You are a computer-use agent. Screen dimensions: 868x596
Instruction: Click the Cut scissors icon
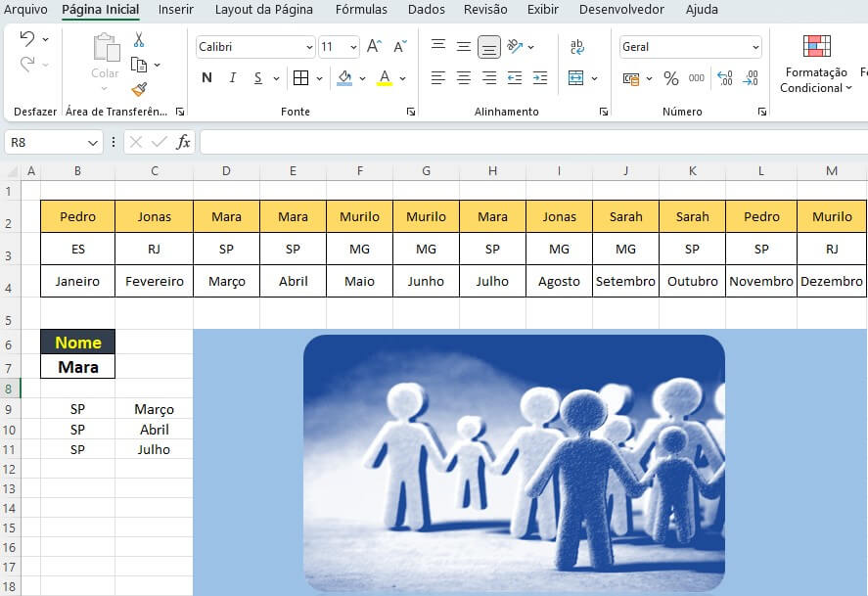coord(139,40)
